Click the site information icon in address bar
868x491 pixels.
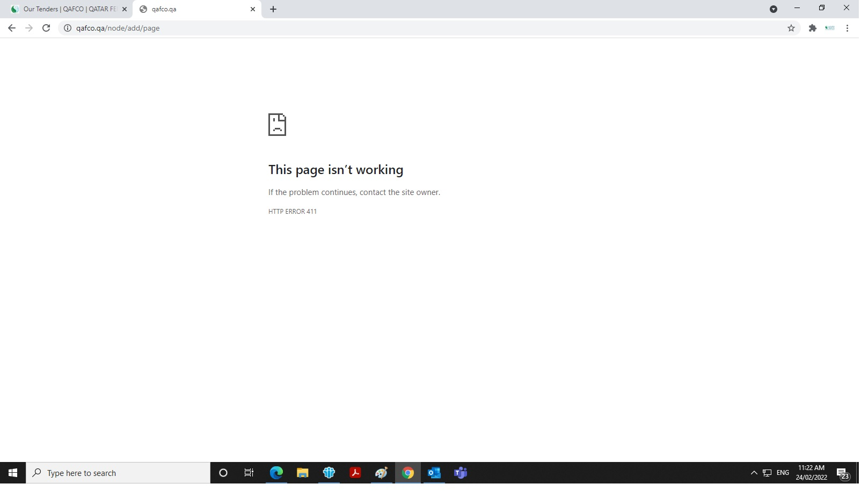[67, 28]
